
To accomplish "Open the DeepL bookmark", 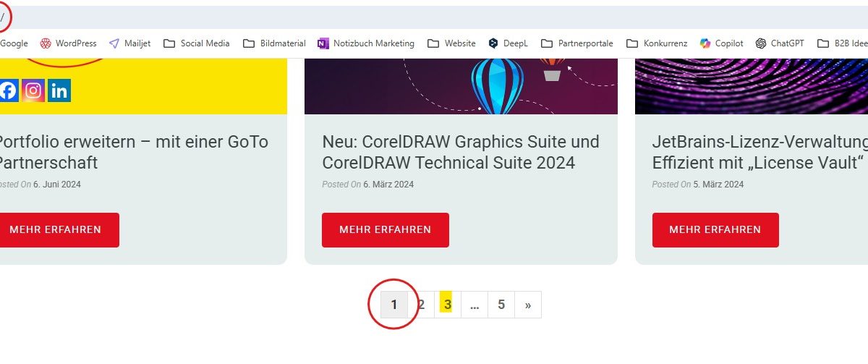I will (x=509, y=43).
